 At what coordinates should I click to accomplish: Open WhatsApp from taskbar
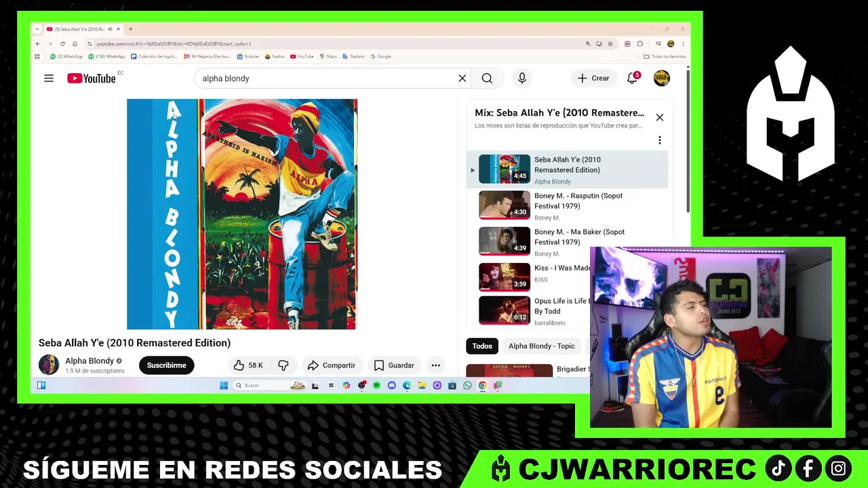[x=467, y=386]
